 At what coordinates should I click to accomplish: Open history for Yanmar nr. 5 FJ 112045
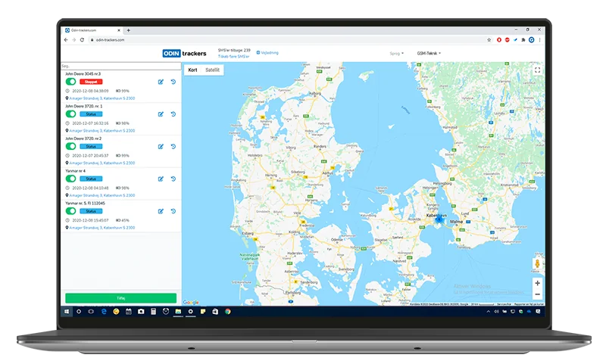pos(173,211)
